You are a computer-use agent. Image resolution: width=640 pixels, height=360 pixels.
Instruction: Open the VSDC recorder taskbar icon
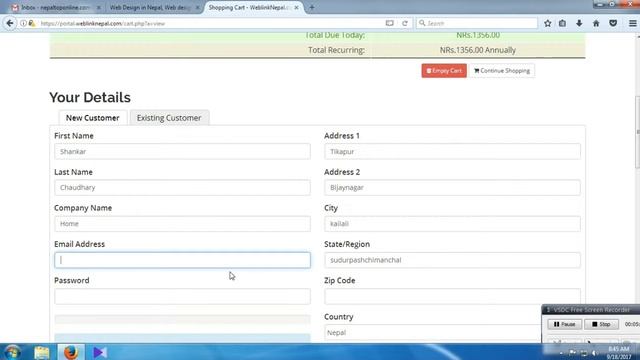point(100,352)
